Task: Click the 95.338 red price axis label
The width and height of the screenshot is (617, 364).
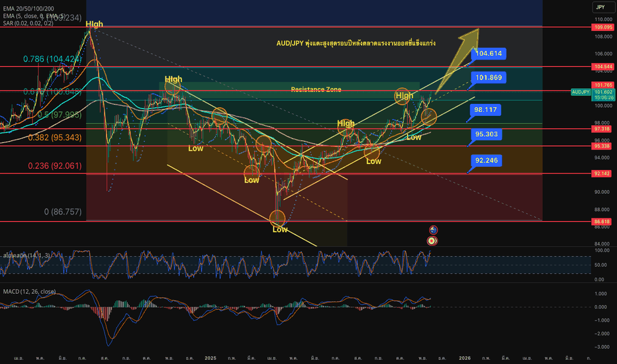Action: [602, 146]
